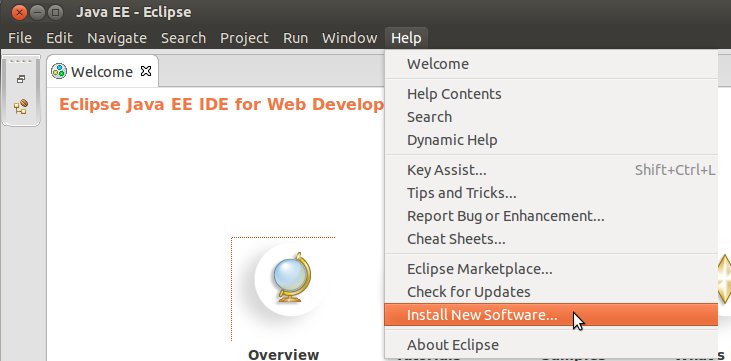Select Report Bug or Enhancement...
The height and width of the screenshot is (361, 731).
point(551,216)
